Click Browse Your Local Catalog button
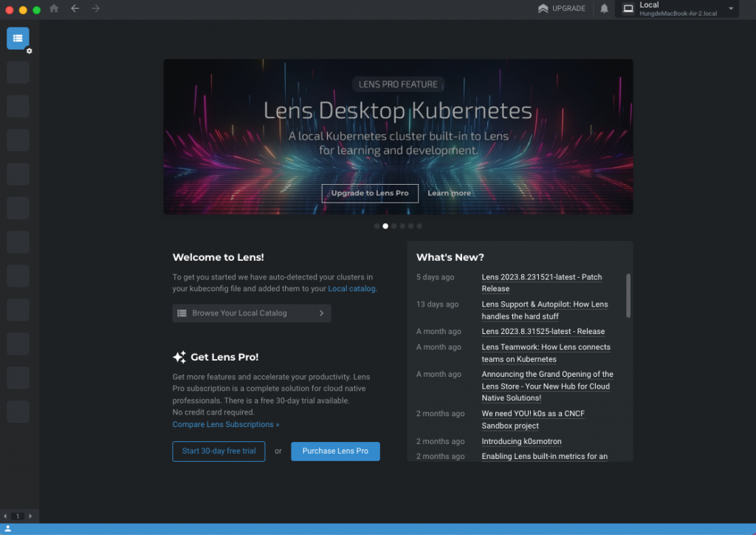Screen dimensions: 756x535 (x=251, y=313)
